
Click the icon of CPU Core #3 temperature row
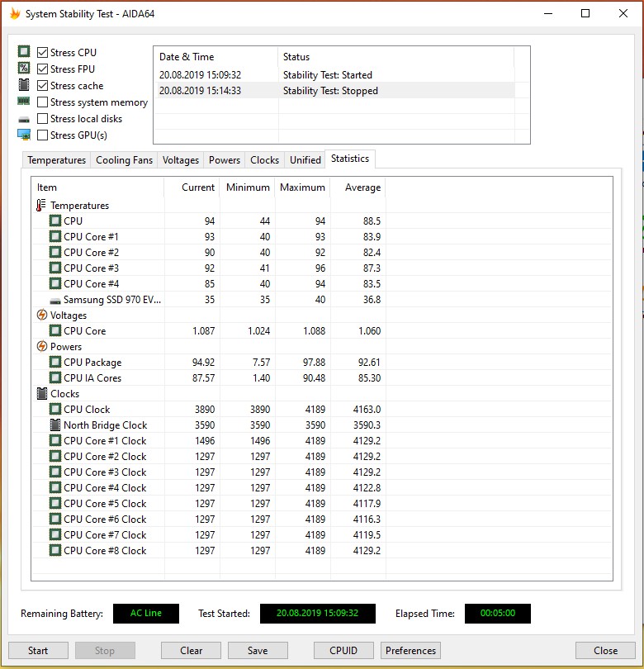(55, 268)
